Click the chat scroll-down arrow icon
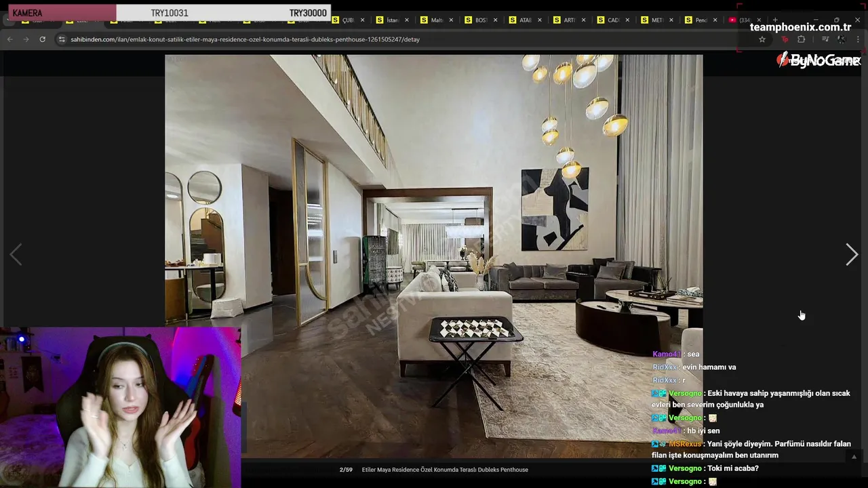This screenshot has width=868, height=488. (854, 457)
